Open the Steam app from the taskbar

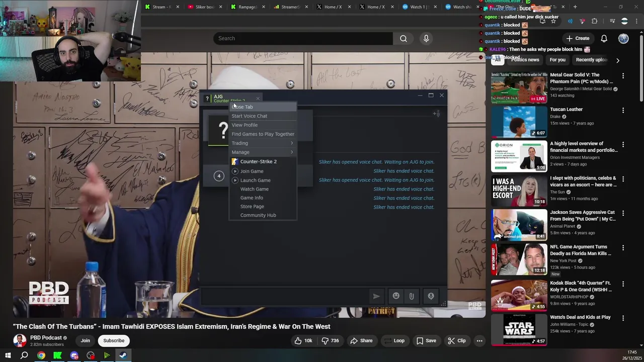[123, 355]
